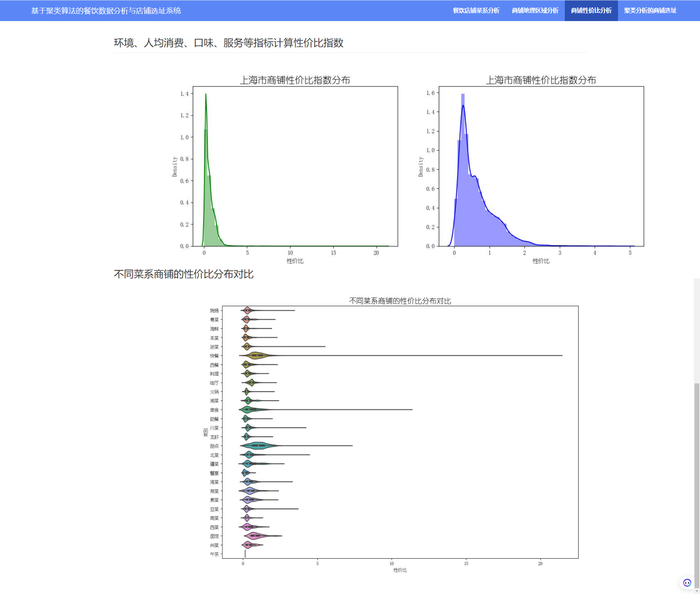Image resolution: width=700 pixels, height=594 pixels.
Task: Click the green density histogram chart
Action: tap(295, 166)
